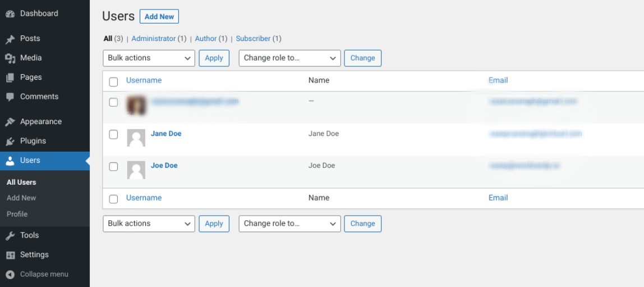Open Profile in the Users submenu

point(17,214)
